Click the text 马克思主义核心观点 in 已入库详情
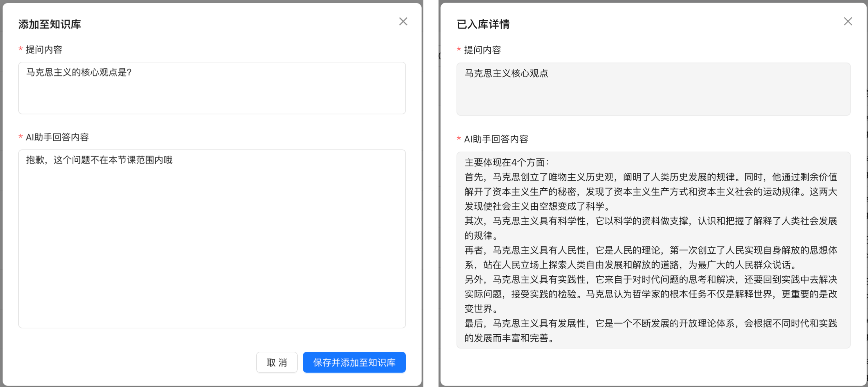Screen dimensions: 868x387 pyautogui.click(x=506, y=73)
